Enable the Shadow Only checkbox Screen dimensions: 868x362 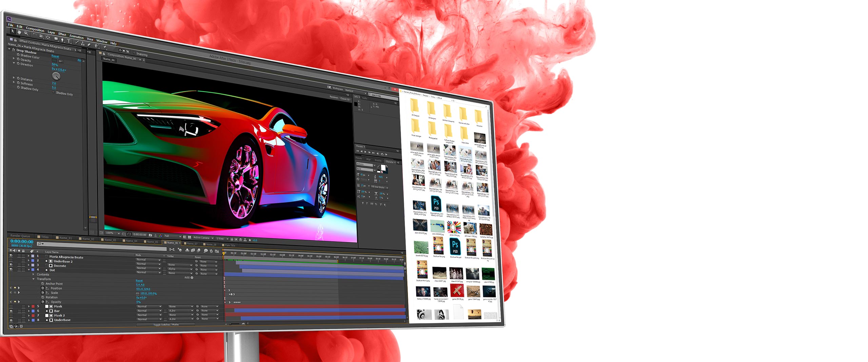pos(54,92)
